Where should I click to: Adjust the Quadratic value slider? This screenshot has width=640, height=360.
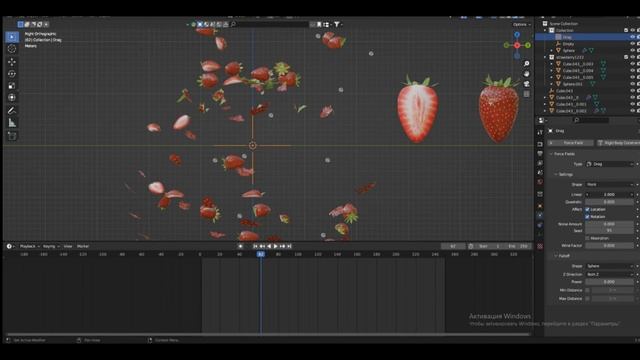610,202
